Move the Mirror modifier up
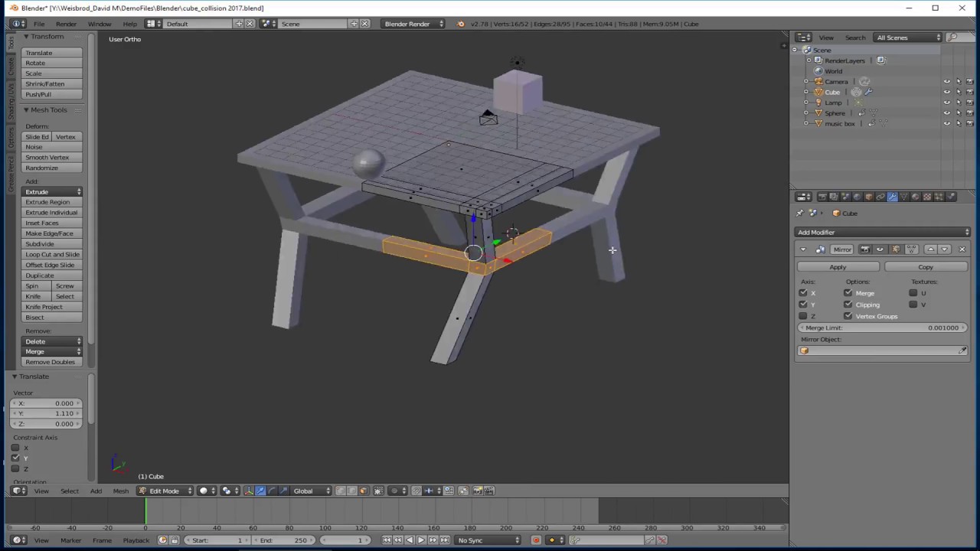This screenshot has width=980, height=551. (x=931, y=249)
